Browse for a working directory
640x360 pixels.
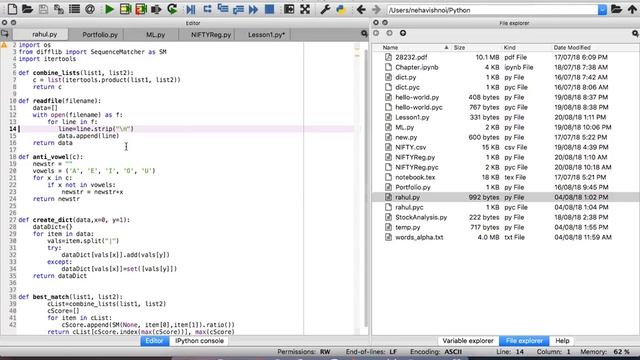click(x=617, y=9)
